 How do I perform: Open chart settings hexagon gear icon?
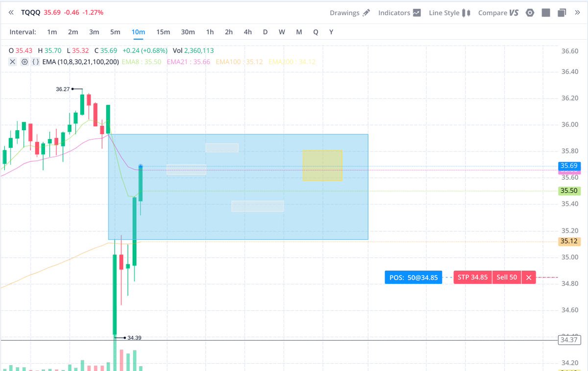pyautogui.click(x=530, y=13)
